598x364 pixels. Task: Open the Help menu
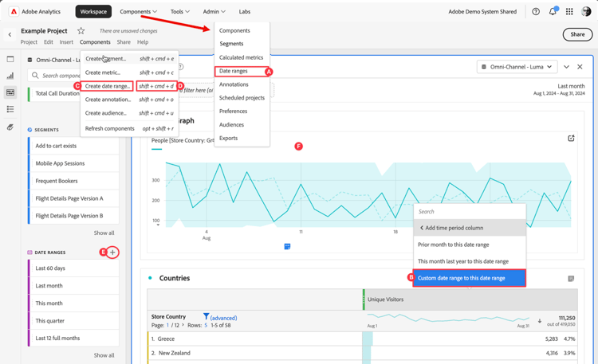tap(143, 42)
